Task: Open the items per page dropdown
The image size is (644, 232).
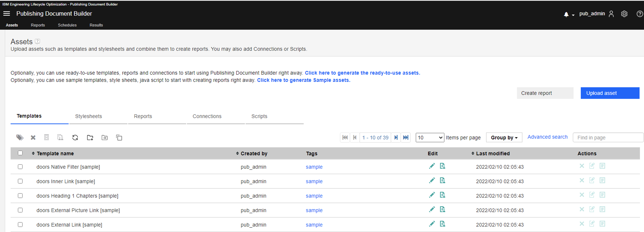Action: click(430, 138)
